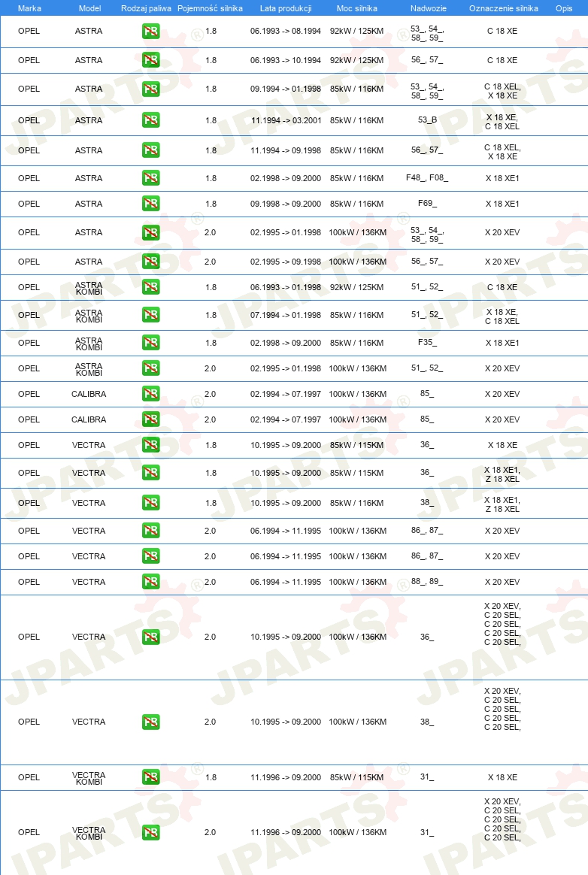The height and width of the screenshot is (875, 588).
Task: Click fuel icon in VECTRA 2.0 10.1995 36_ row
Action: click(151, 637)
